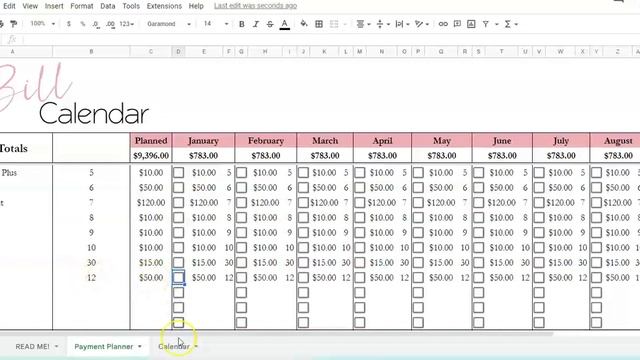
Task: Select the Planned '$15.00' cell
Action: click(151, 262)
